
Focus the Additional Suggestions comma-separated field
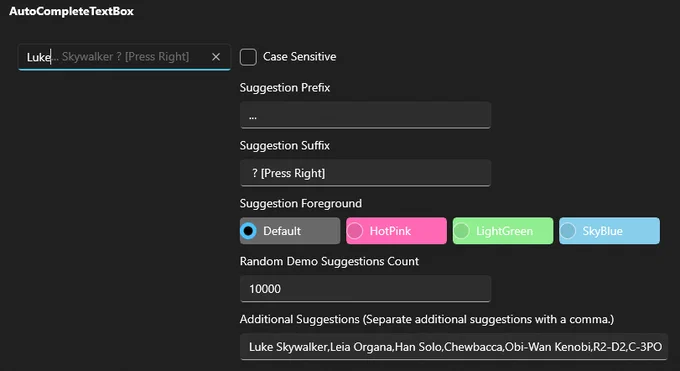click(x=454, y=347)
